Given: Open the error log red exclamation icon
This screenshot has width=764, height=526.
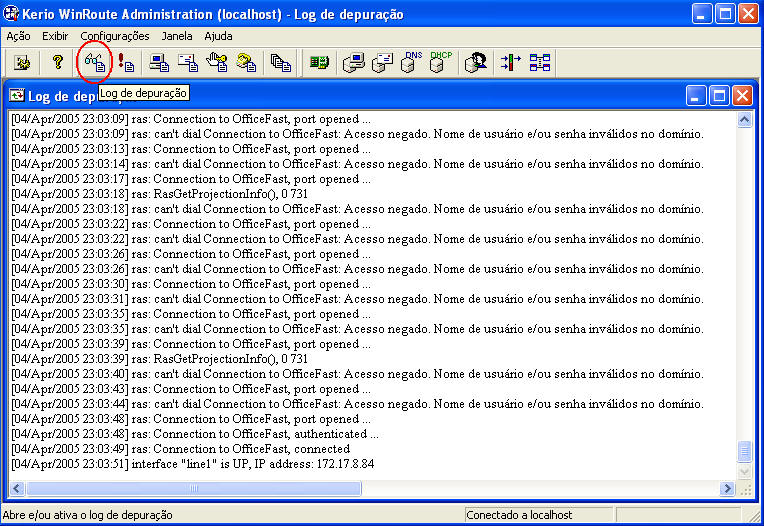Looking at the screenshot, I should [126, 62].
